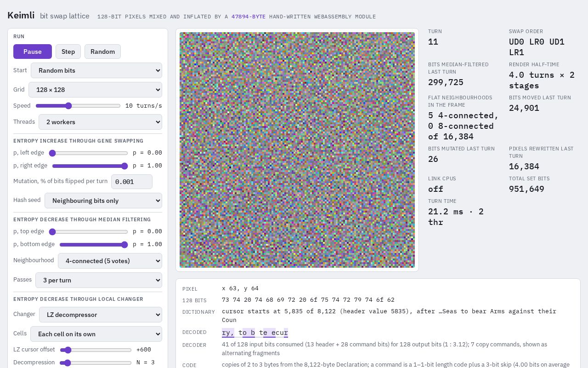Screen dimensions: 588x368
Task: Click the Step button
Action: [68, 52]
